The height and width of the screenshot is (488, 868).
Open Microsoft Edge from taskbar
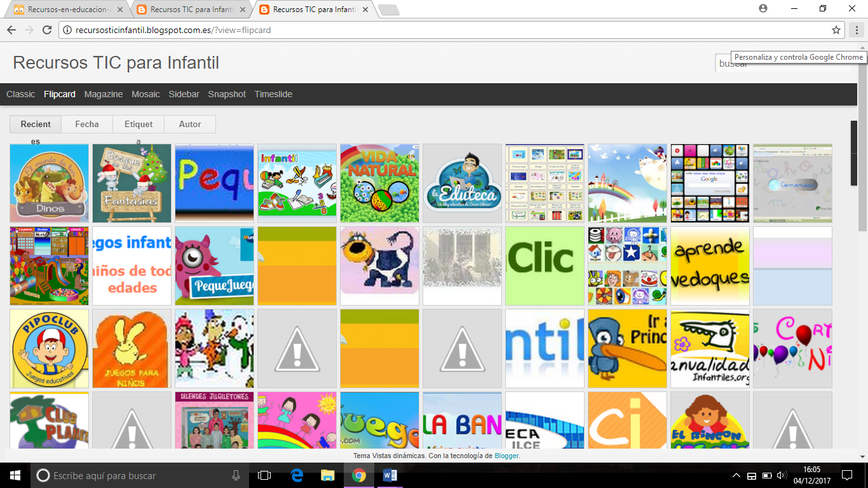[x=297, y=475]
